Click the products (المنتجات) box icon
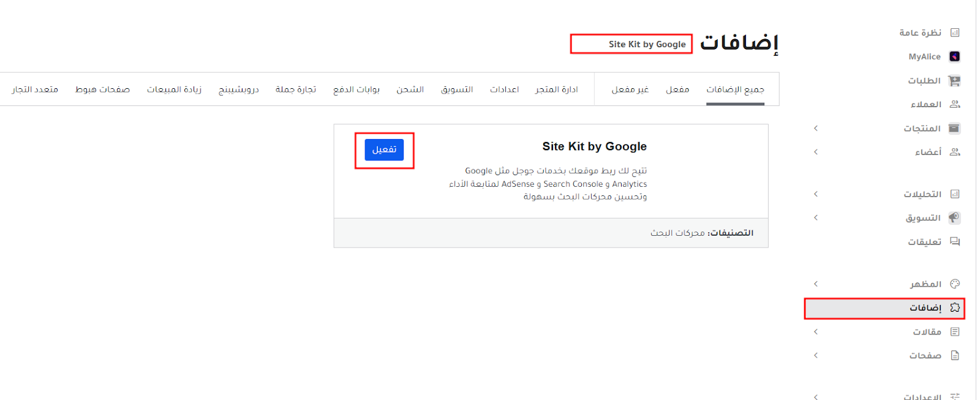The height and width of the screenshot is (400, 980). click(x=954, y=128)
